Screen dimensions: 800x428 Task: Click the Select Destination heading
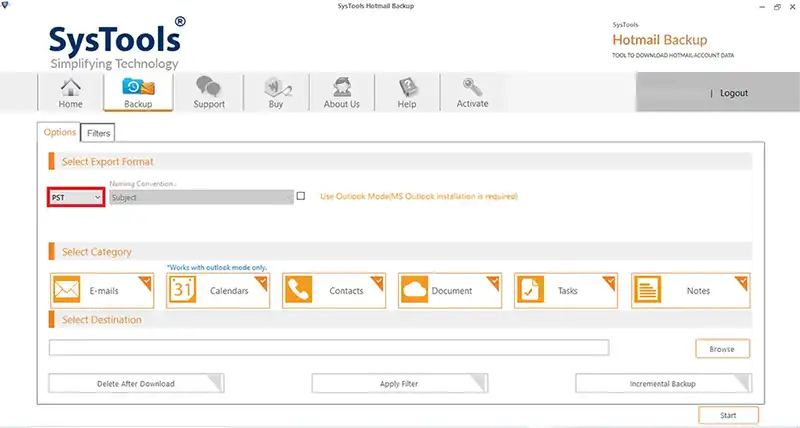coord(102,320)
